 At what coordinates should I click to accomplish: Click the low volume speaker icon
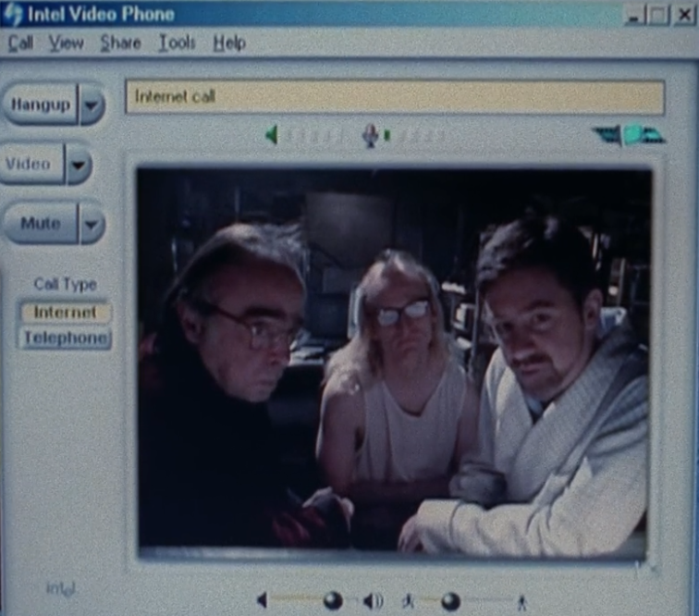coord(263,600)
